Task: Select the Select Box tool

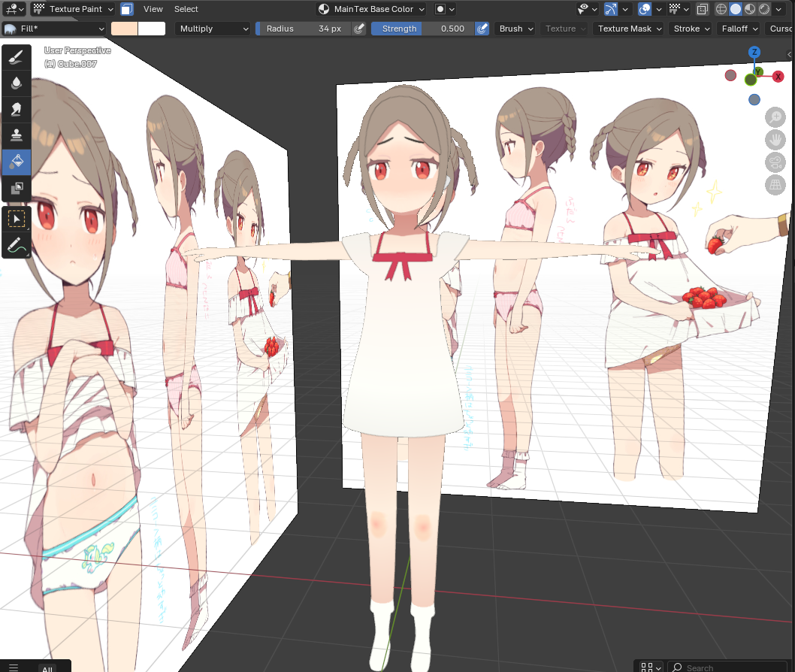Action: (17, 219)
